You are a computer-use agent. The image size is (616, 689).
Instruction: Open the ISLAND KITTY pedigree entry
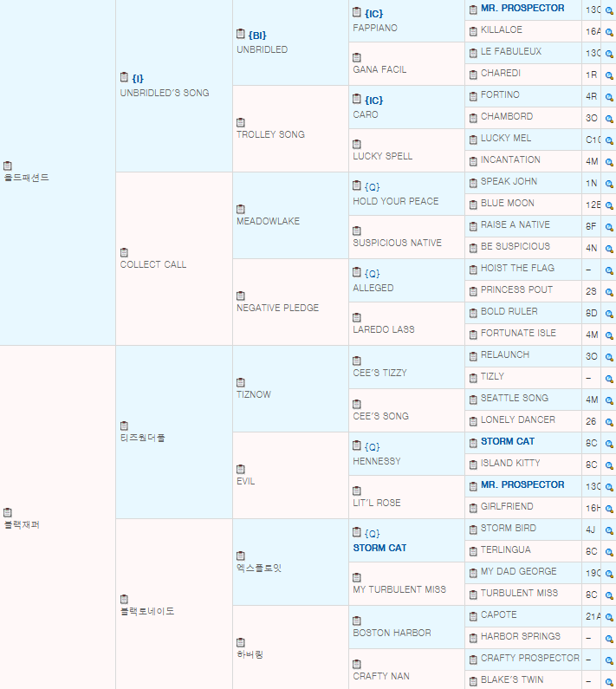point(509,464)
